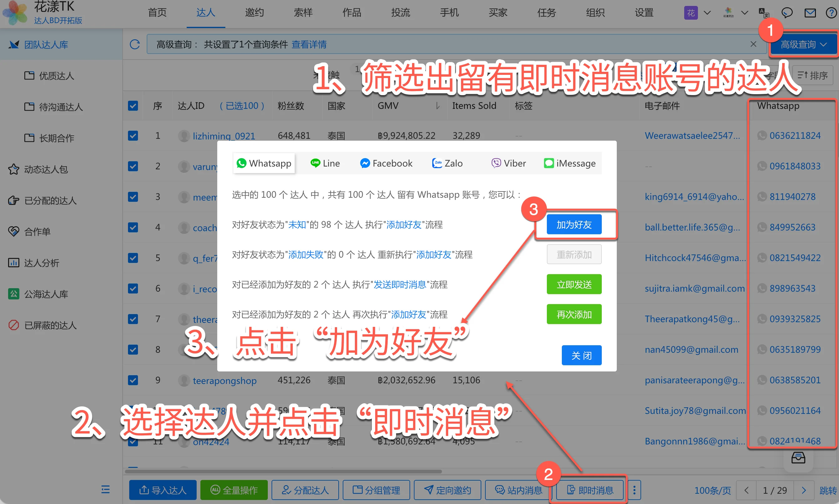Click the 查看详情 link in query bar
Viewport: 839px width, 504px height.
click(309, 45)
